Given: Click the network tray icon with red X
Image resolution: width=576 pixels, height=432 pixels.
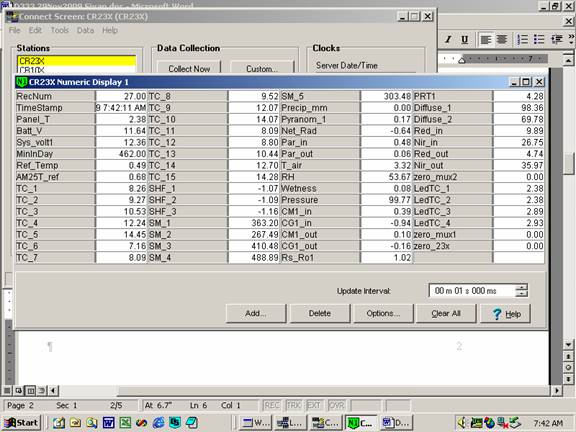Looking at the screenshot, I should pos(502,423).
